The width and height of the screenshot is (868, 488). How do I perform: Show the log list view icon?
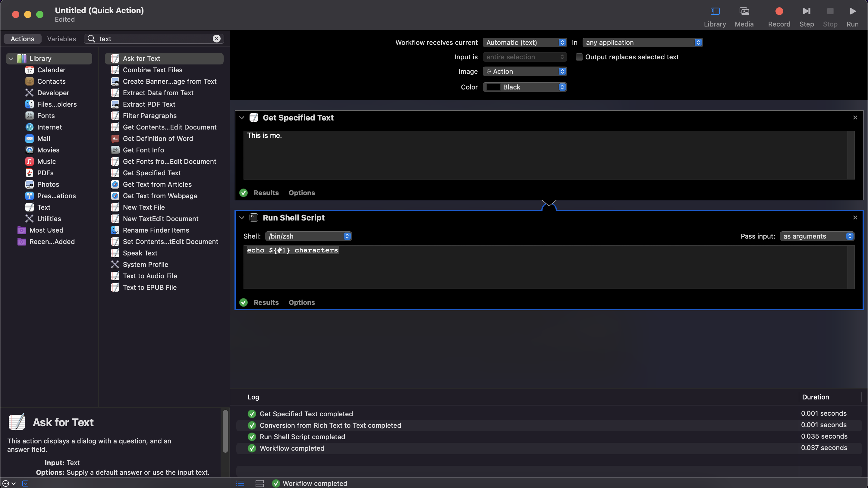240,483
